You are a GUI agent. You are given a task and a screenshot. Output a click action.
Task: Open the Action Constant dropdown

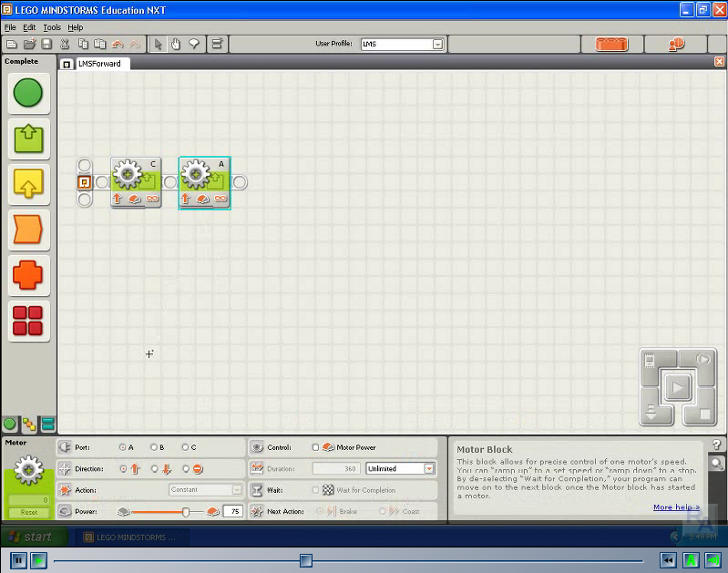[x=237, y=490]
